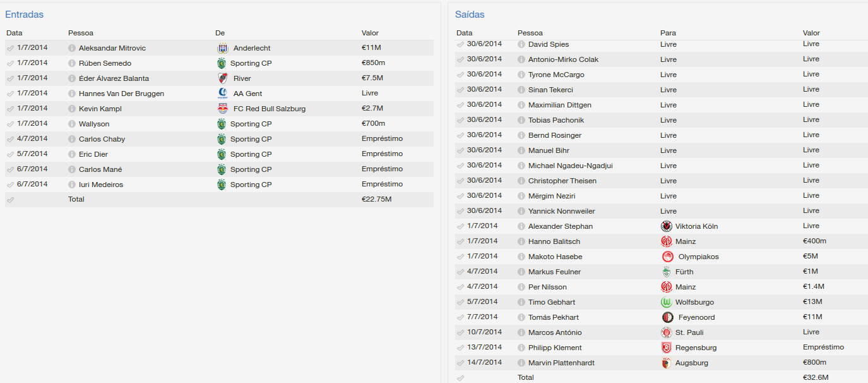Select the 14/7/2014 date in Saídas
Image resolution: width=868 pixels, height=383 pixels.
(484, 363)
